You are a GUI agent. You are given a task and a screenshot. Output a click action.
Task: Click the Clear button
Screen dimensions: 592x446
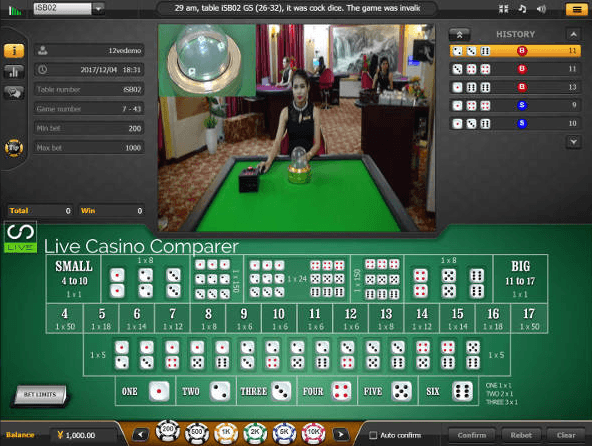pos(566,435)
